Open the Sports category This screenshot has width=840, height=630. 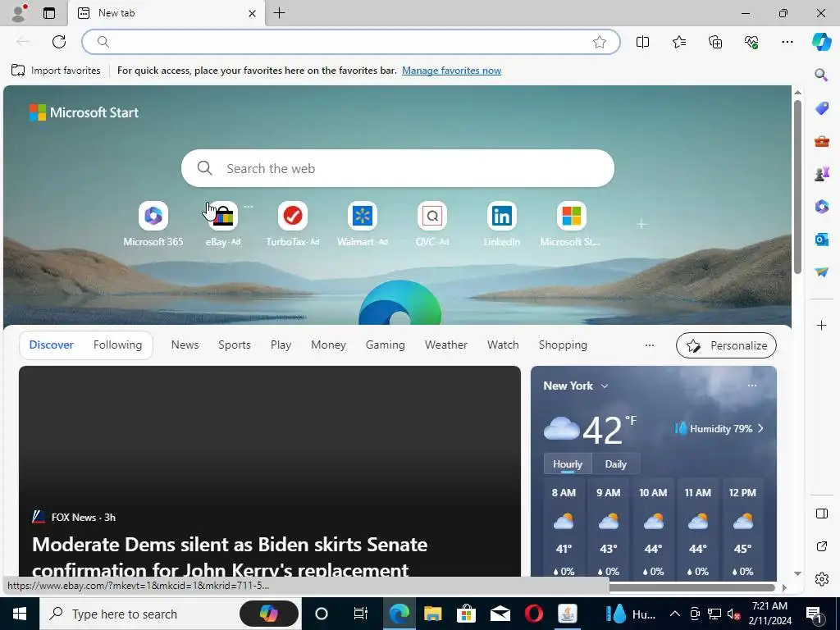pyautogui.click(x=234, y=345)
